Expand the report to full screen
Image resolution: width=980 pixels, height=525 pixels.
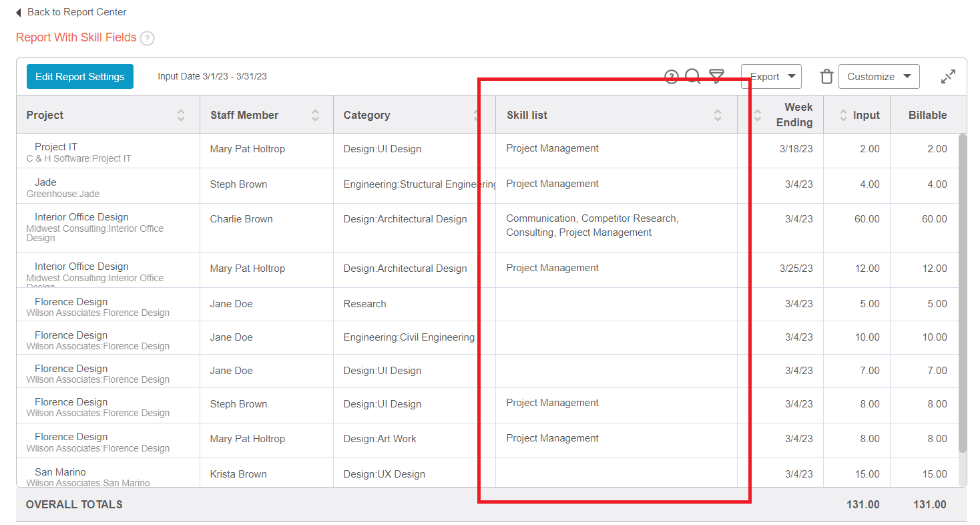tap(947, 76)
